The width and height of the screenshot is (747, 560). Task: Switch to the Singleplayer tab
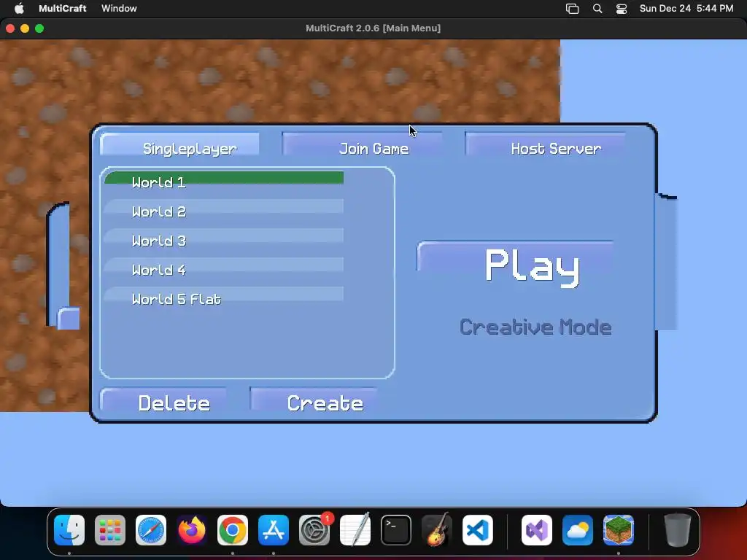pyautogui.click(x=179, y=145)
